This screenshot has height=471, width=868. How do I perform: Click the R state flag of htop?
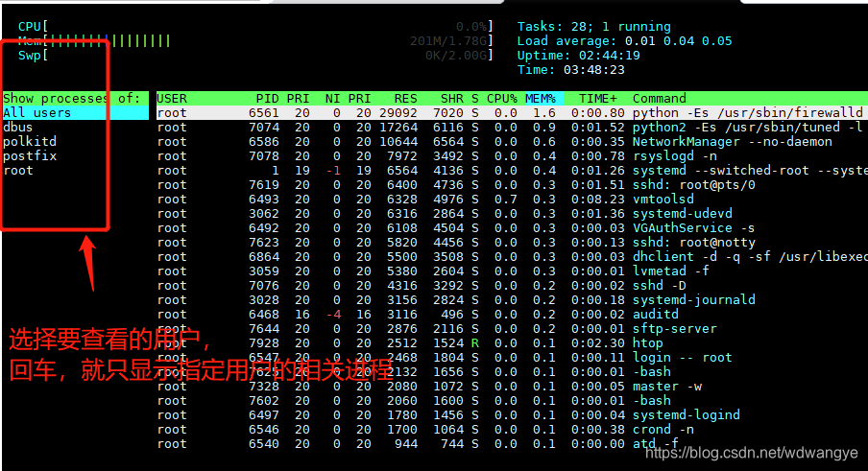click(475, 342)
